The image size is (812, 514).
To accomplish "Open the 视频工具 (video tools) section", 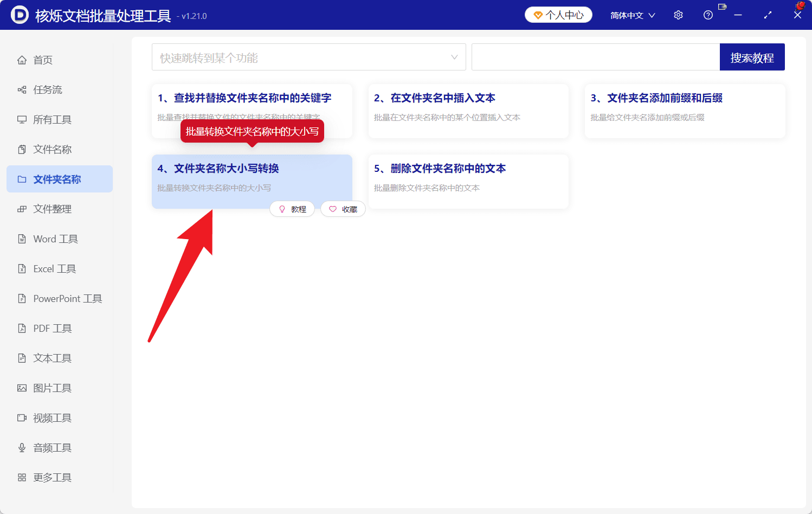I will pyautogui.click(x=53, y=417).
